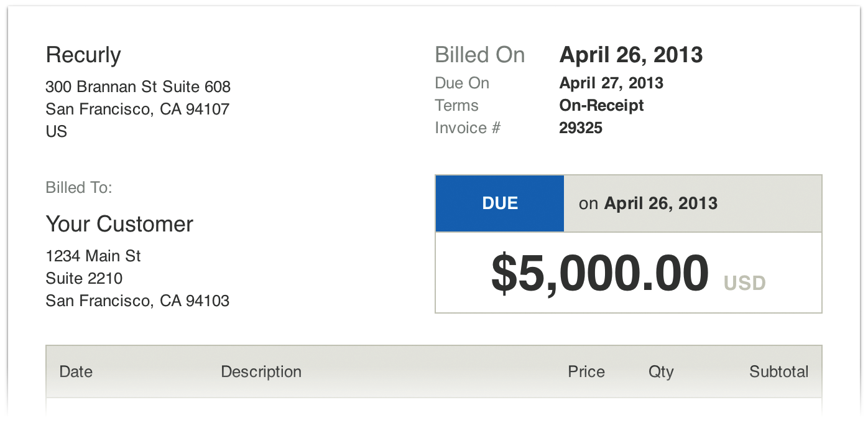Click the Description column header

pos(261,371)
